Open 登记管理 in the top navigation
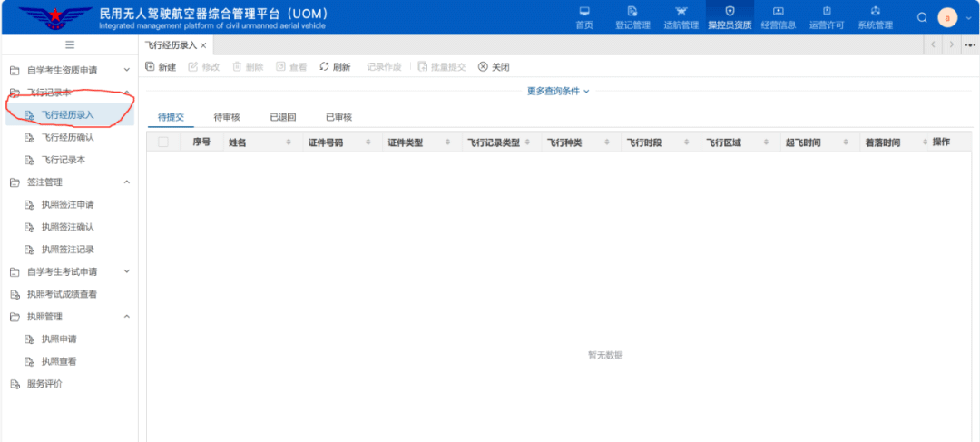Image resolution: width=980 pixels, height=442 pixels. [632, 17]
